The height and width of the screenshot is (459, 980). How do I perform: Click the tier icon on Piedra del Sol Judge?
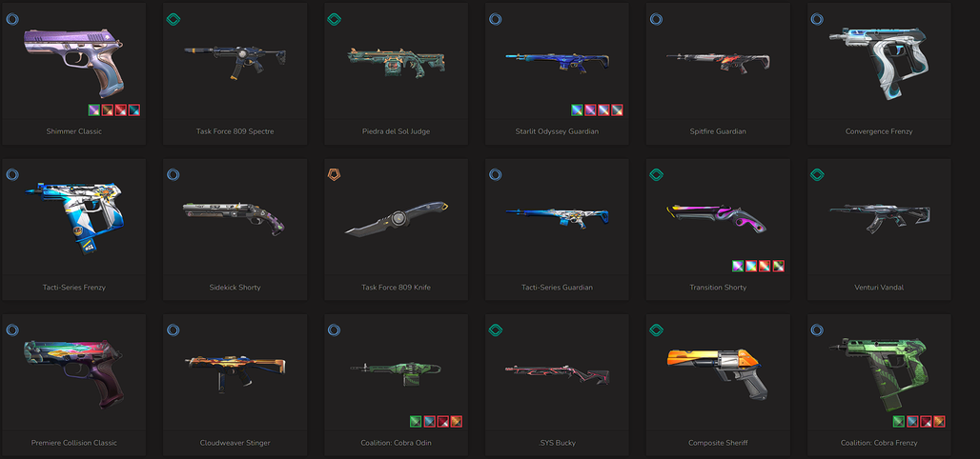click(335, 19)
